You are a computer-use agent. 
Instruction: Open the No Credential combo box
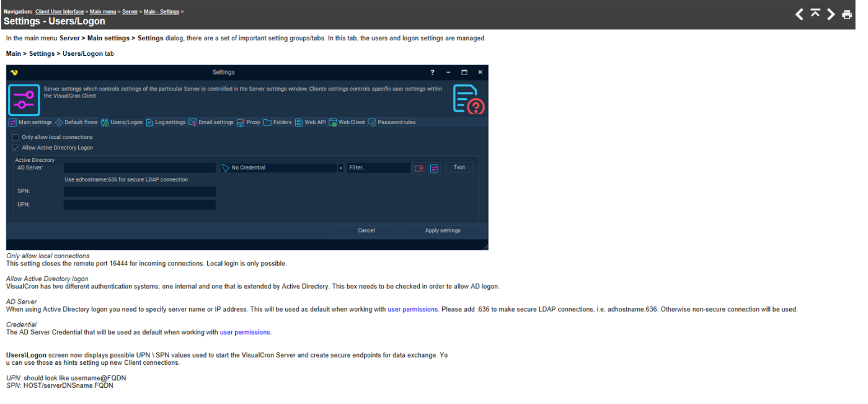click(x=279, y=168)
